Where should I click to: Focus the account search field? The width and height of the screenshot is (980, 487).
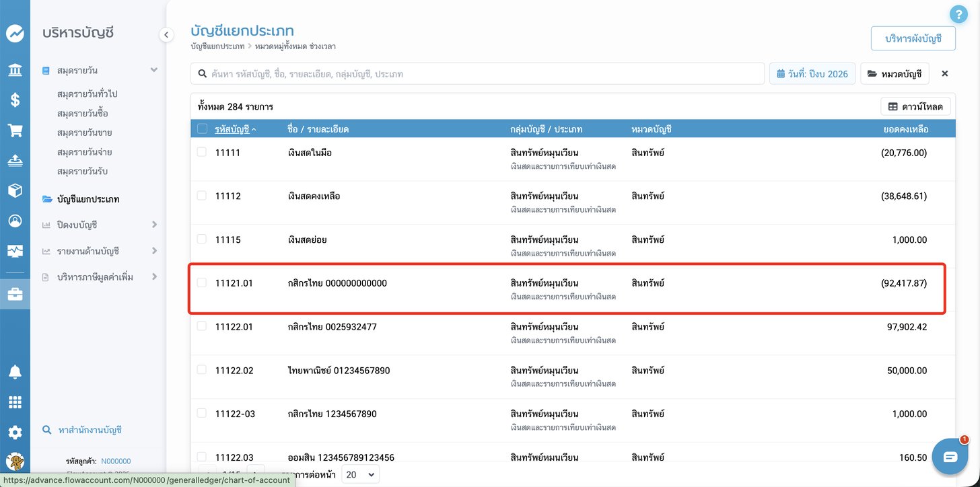click(478, 74)
